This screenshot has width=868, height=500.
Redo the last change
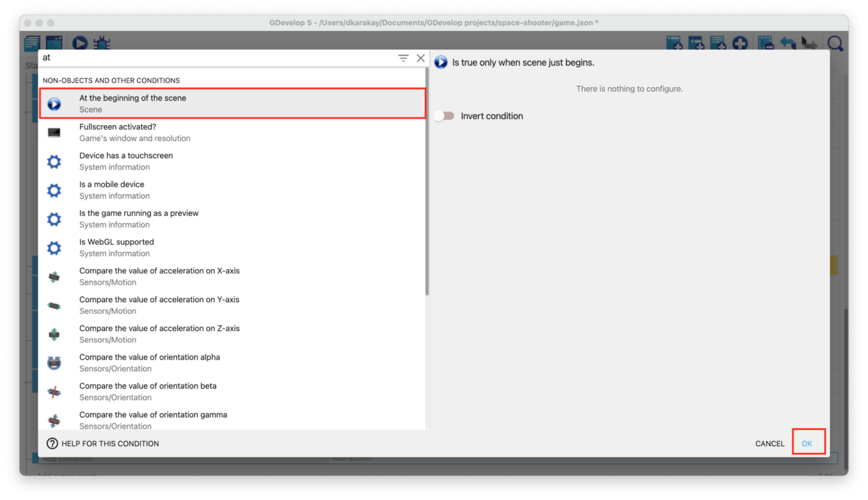point(810,43)
